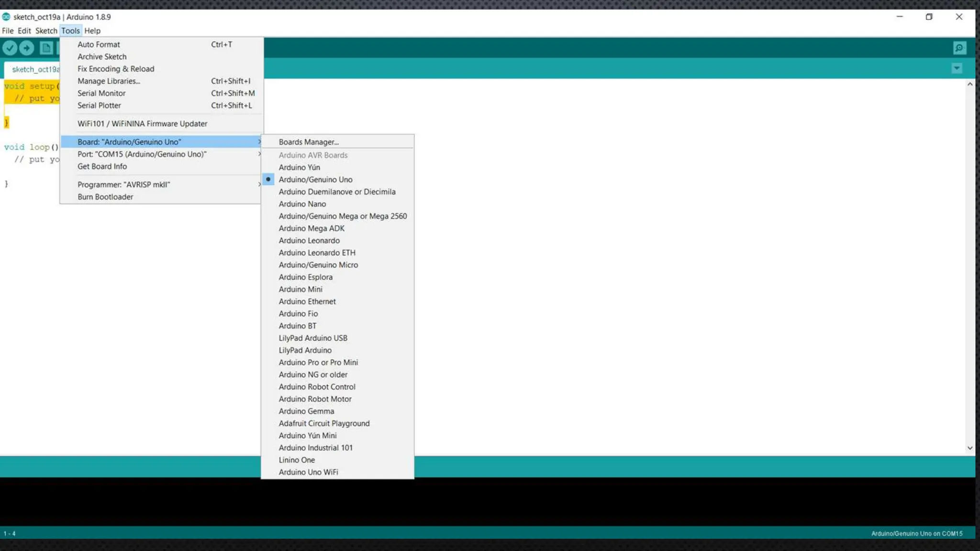Close the open Tools menu
The height and width of the screenshot is (551, 980).
[x=71, y=31]
